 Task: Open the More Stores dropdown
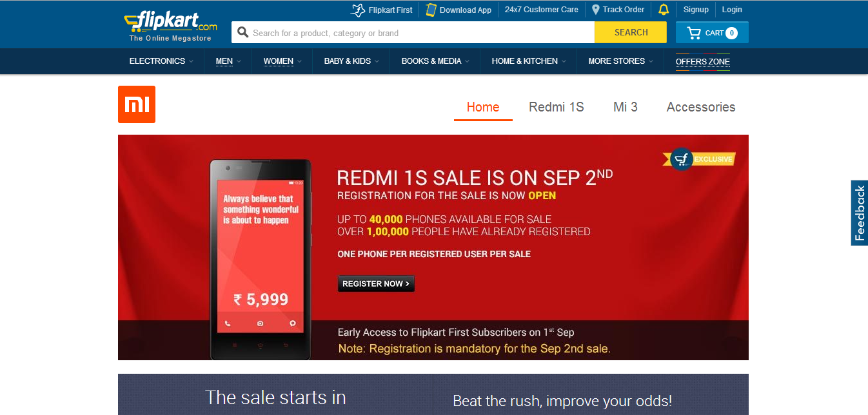click(x=620, y=61)
